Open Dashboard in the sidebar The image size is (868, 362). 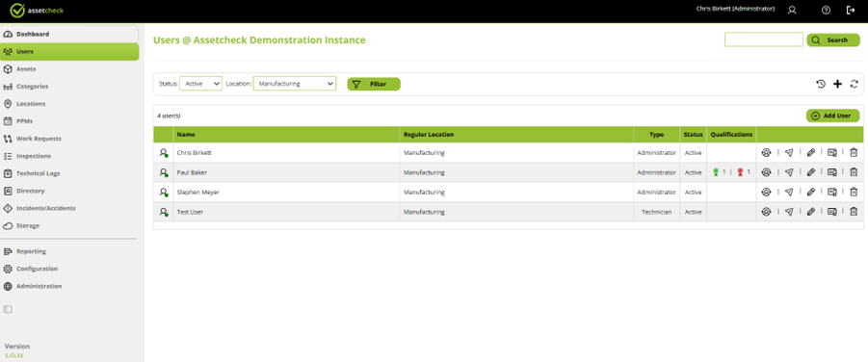coord(69,34)
